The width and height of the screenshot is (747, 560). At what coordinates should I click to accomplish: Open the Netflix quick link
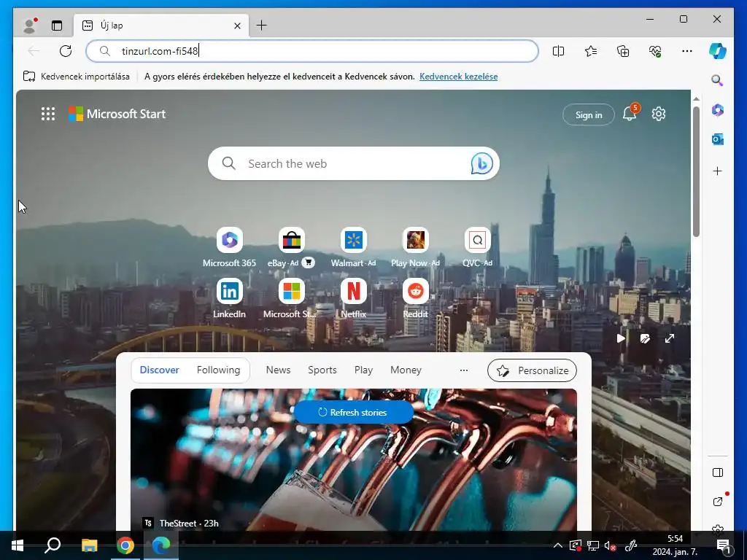tap(354, 298)
